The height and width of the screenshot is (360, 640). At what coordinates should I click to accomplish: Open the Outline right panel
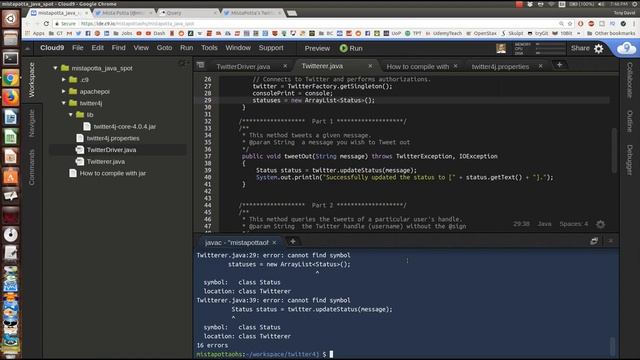629,121
